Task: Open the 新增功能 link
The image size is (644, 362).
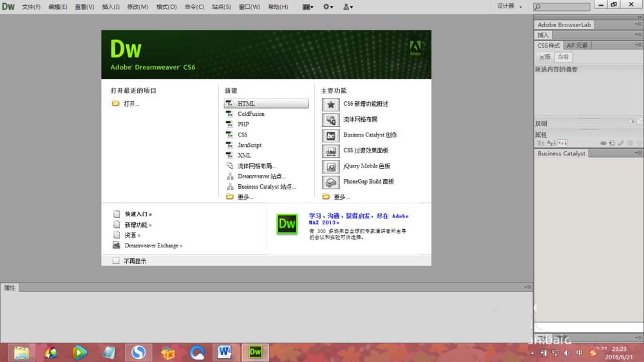Action: (138, 225)
